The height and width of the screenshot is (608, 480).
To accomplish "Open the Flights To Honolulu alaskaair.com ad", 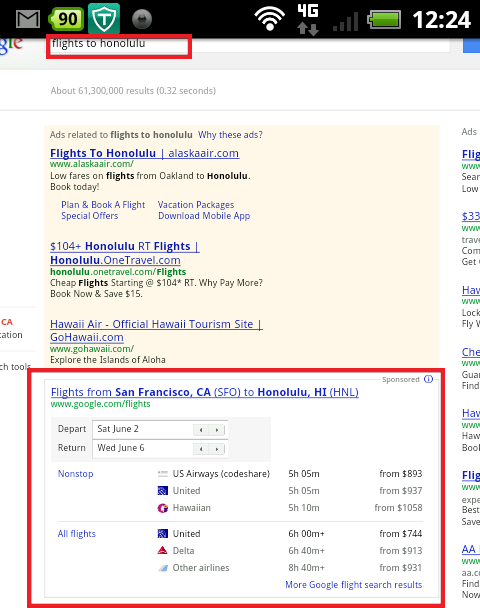I will 144,153.
